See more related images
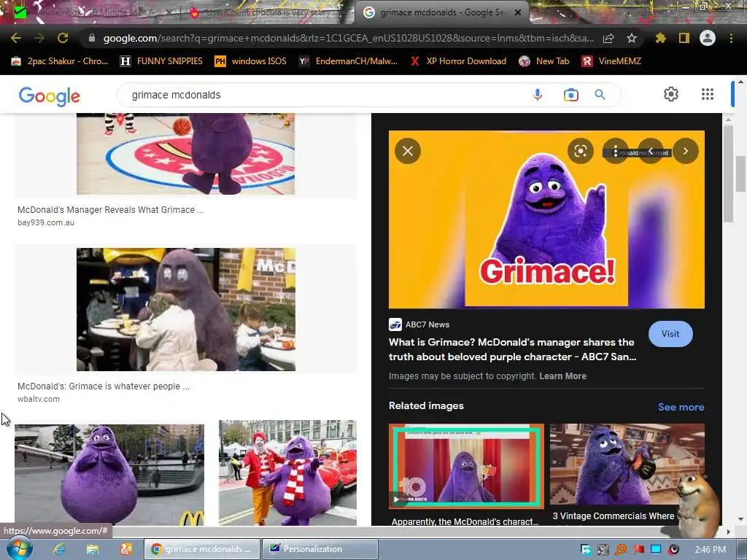The image size is (747, 560). point(681,407)
